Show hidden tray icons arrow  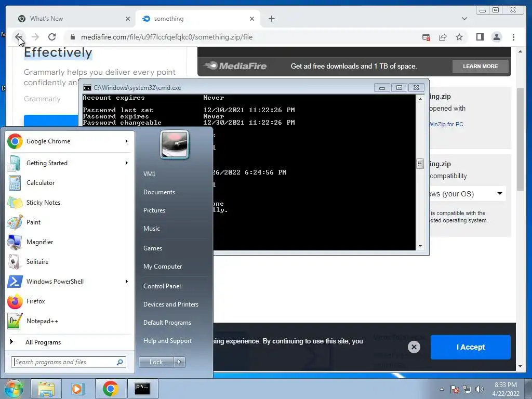click(x=442, y=389)
